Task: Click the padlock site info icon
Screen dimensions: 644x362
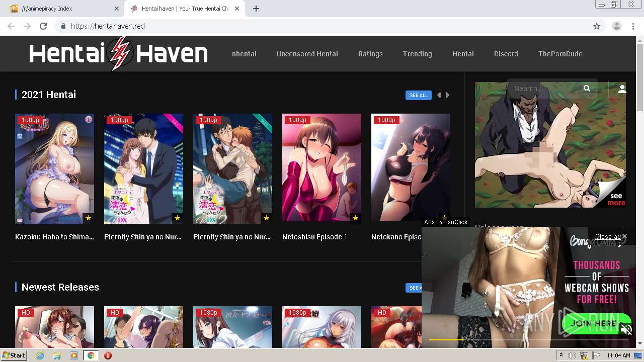Action: [x=63, y=26]
